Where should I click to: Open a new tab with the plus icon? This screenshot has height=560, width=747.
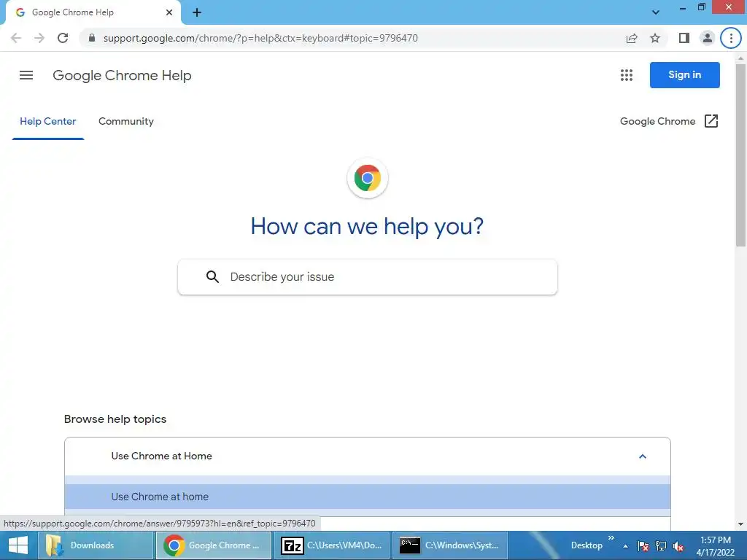[x=197, y=12]
